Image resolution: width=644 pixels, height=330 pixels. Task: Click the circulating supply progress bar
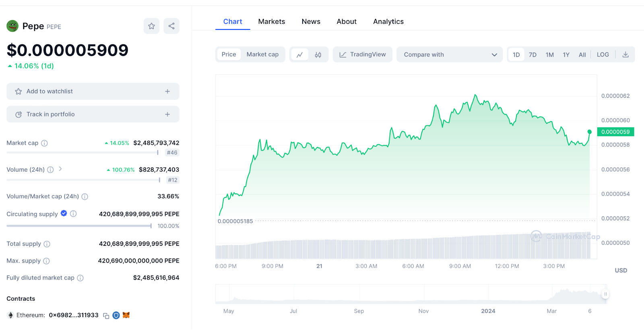tap(79, 226)
